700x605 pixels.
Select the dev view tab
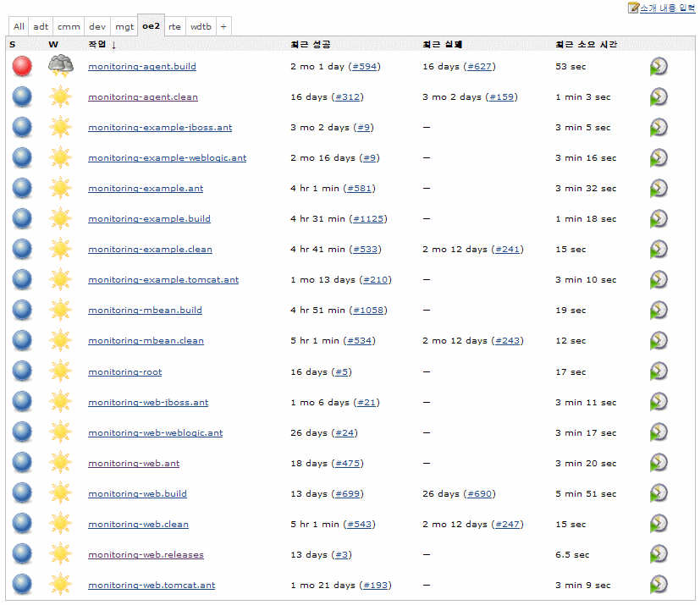[x=97, y=27]
